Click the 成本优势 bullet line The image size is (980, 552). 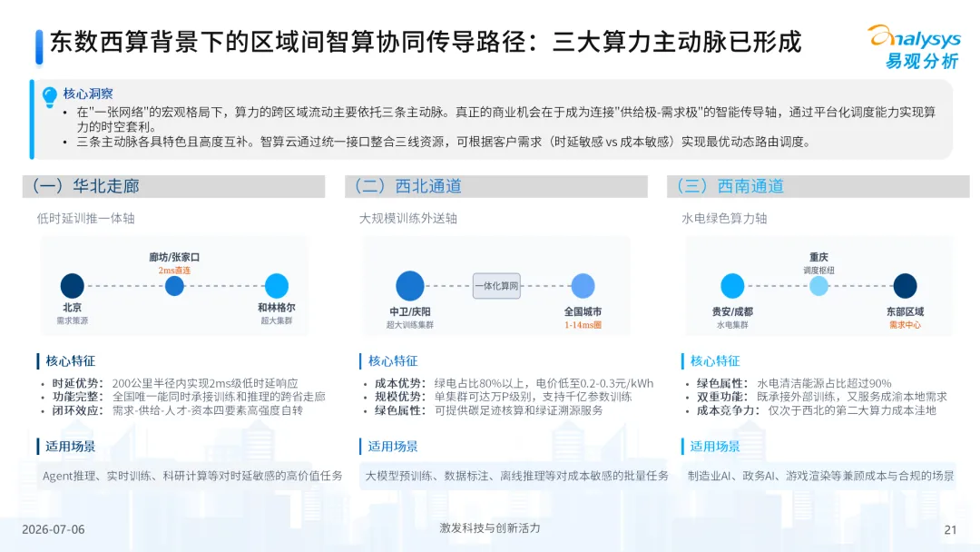(x=514, y=383)
